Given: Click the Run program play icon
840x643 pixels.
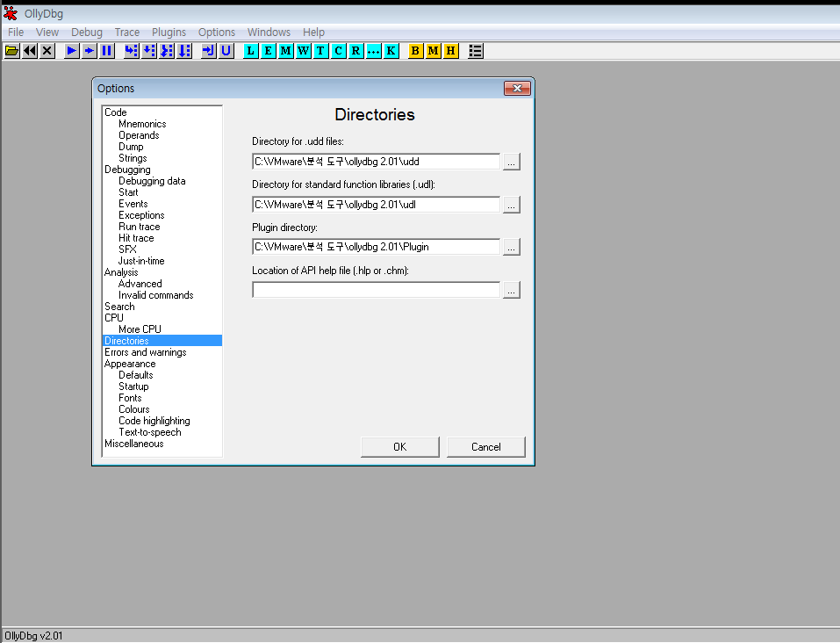Looking at the screenshot, I should click(x=71, y=51).
